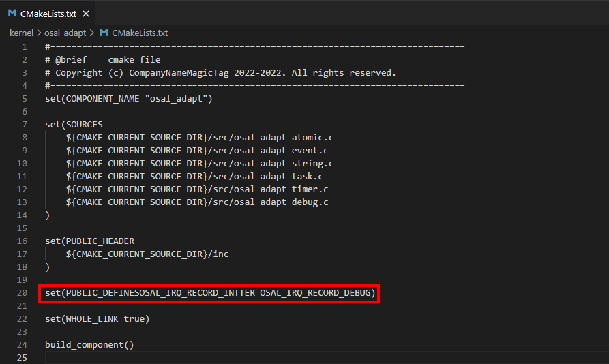The width and height of the screenshot is (609, 364).
Task: Open the kernel breadcrumb folder
Action: [x=21, y=33]
